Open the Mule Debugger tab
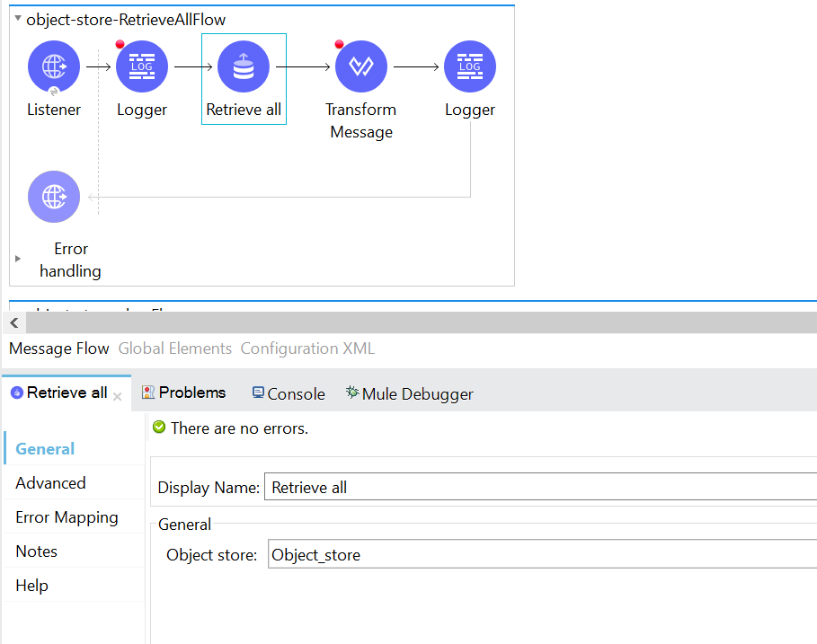Viewport: 817px width, 644px height. [x=409, y=393]
